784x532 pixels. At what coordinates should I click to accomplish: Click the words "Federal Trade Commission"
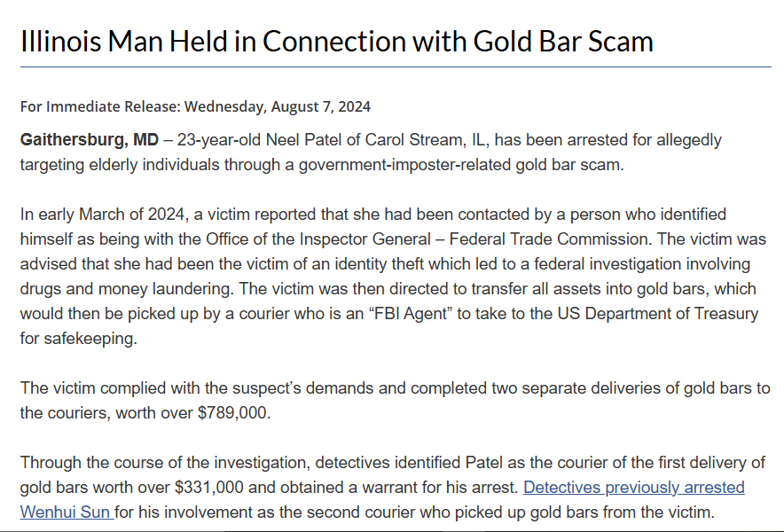click(549, 239)
